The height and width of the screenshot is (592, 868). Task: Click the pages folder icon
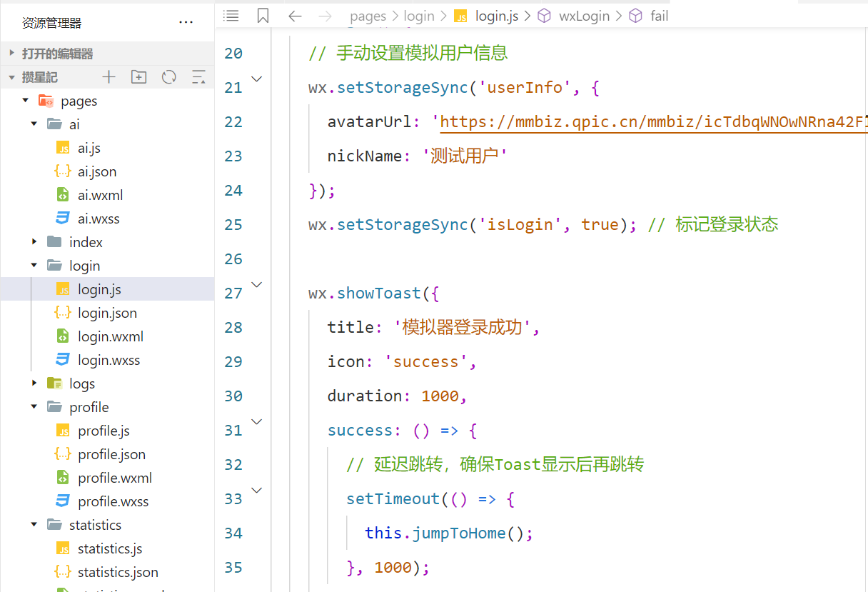(x=46, y=101)
